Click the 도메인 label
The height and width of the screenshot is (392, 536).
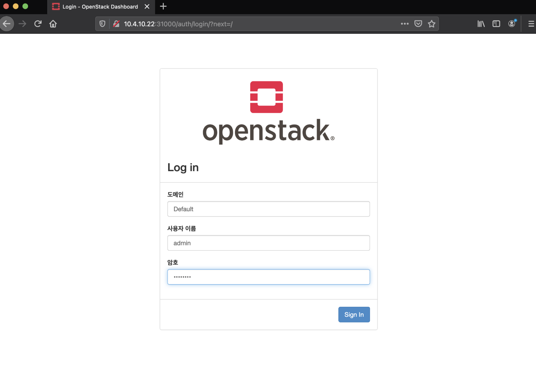175,194
